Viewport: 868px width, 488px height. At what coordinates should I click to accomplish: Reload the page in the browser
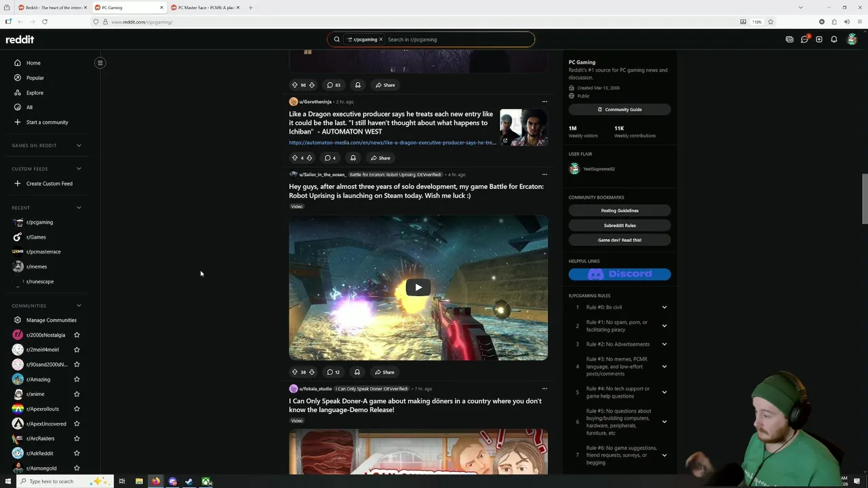coord(45,22)
